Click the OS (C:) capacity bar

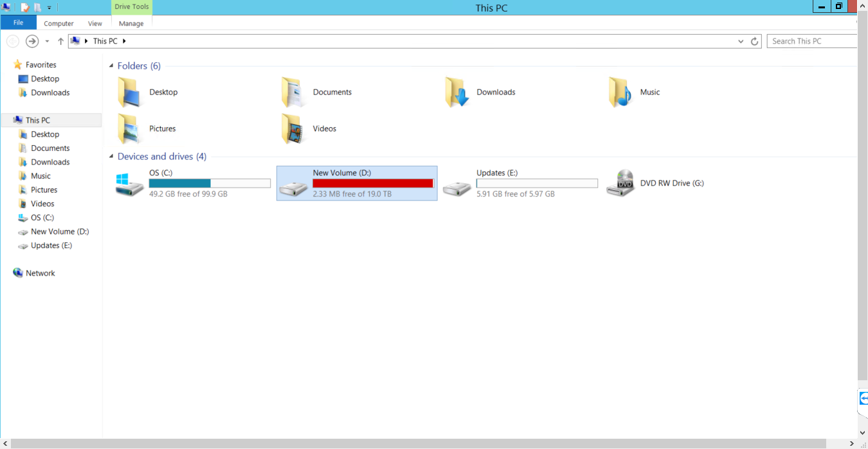click(210, 184)
